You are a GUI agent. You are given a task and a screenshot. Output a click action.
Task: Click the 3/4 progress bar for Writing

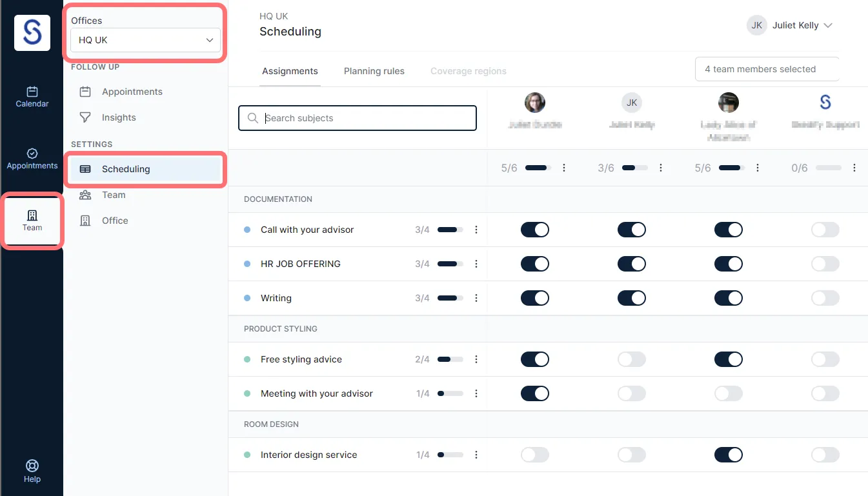[450, 298]
